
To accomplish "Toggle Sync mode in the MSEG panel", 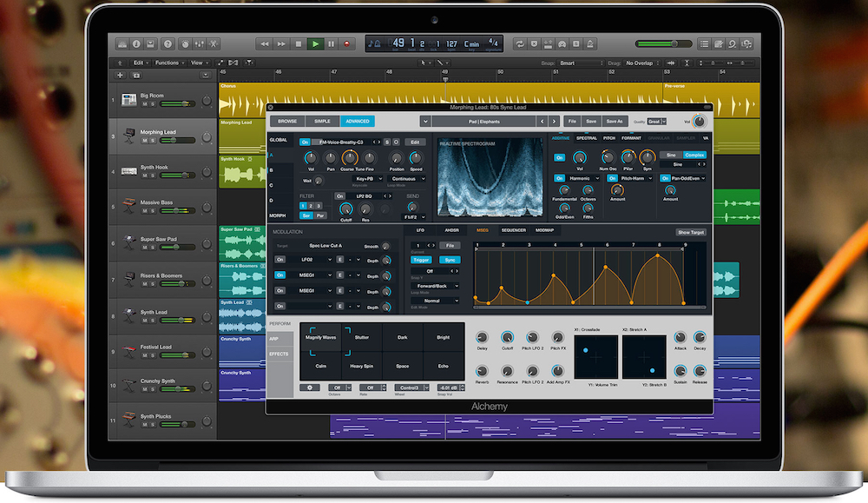I will [448, 259].
